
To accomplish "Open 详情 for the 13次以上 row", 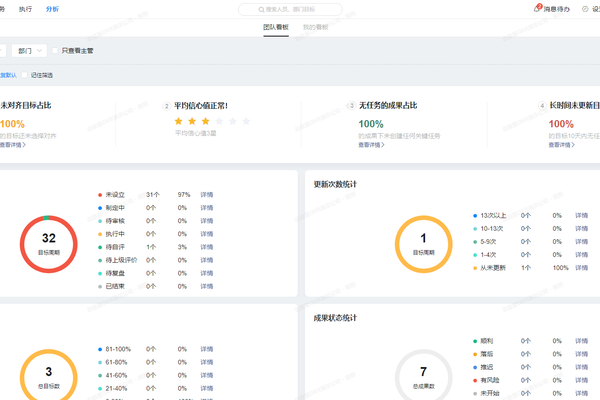I will coord(581,216).
